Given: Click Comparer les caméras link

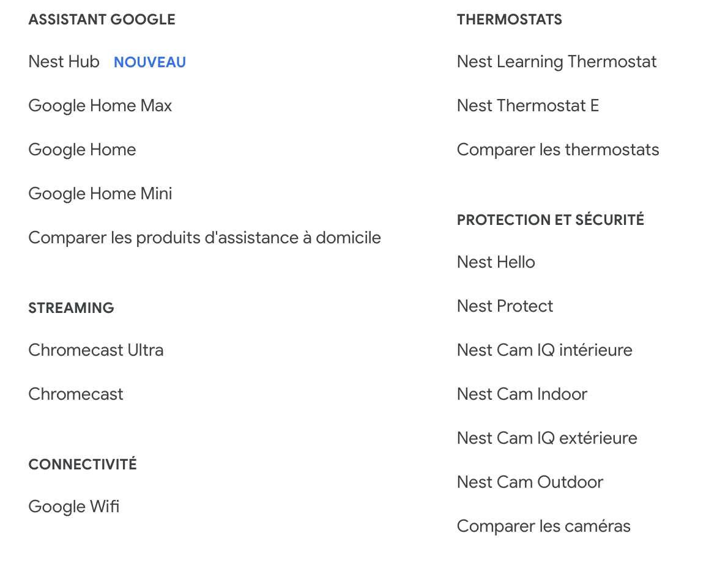Looking at the screenshot, I should click(543, 526).
